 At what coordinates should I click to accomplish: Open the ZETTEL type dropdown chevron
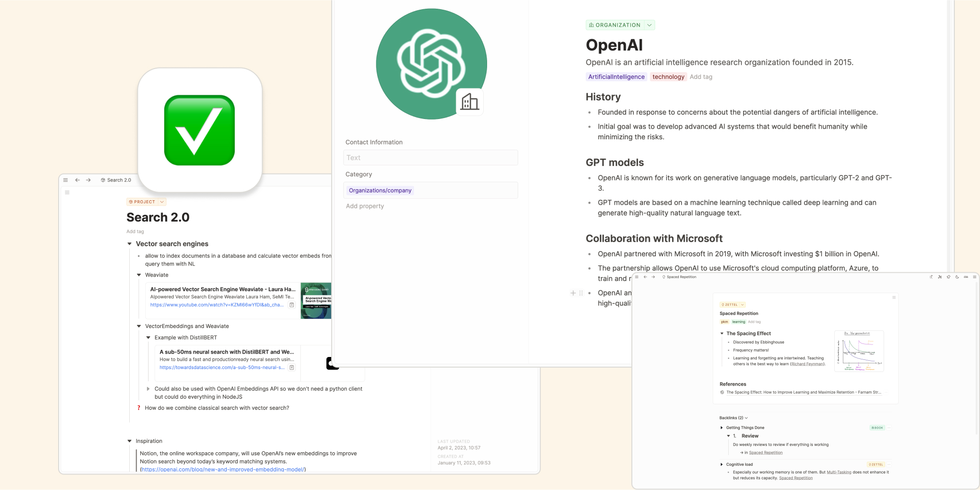[x=742, y=305]
